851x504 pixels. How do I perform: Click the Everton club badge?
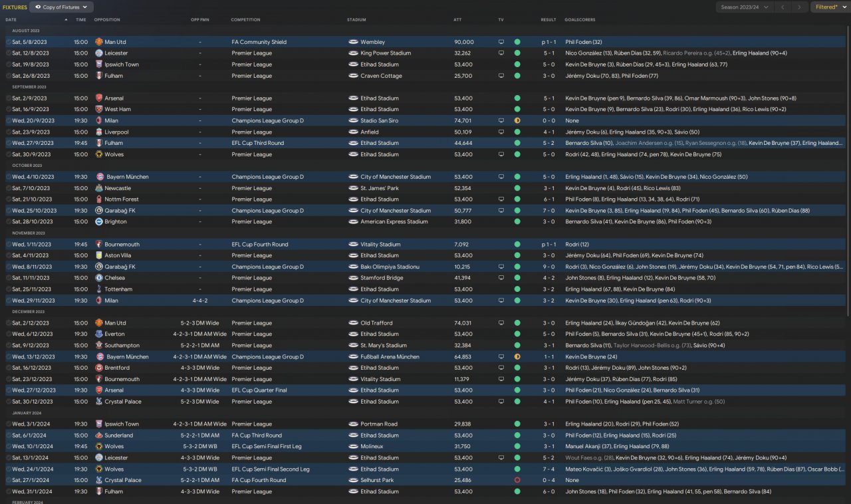tap(98, 334)
